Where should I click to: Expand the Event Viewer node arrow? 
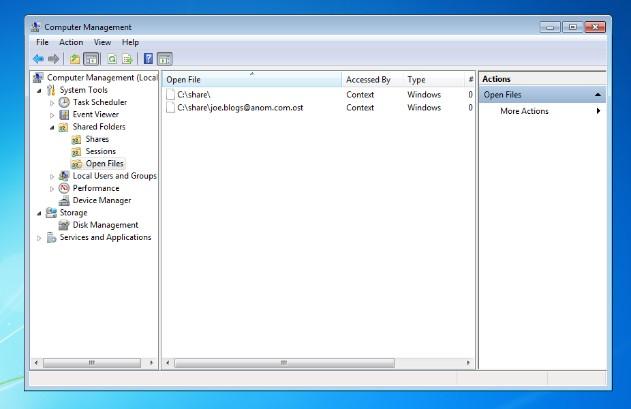52,115
